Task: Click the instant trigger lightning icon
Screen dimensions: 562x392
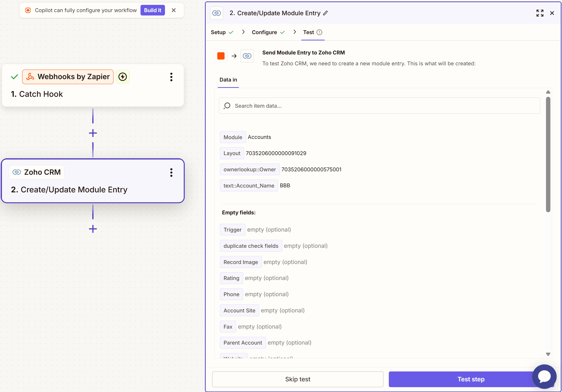Action: pyautogui.click(x=123, y=77)
